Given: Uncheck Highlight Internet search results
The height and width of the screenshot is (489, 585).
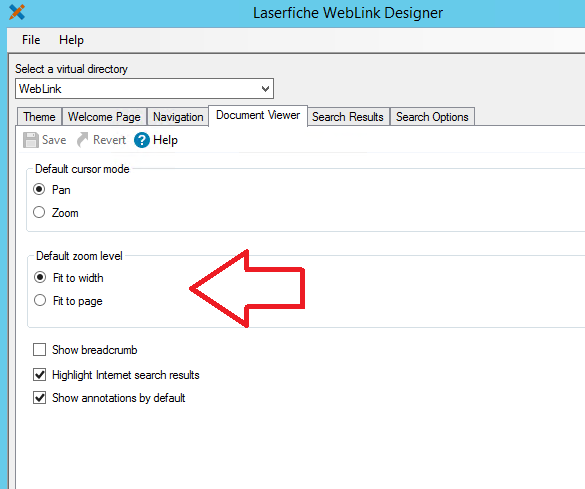Looking at the screenshot, I should (40, 374).
